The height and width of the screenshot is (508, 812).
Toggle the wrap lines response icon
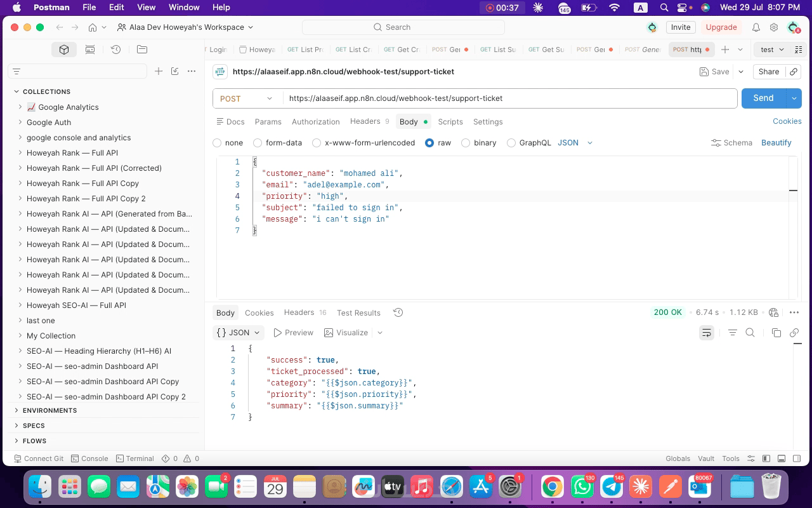pos(707,333)
